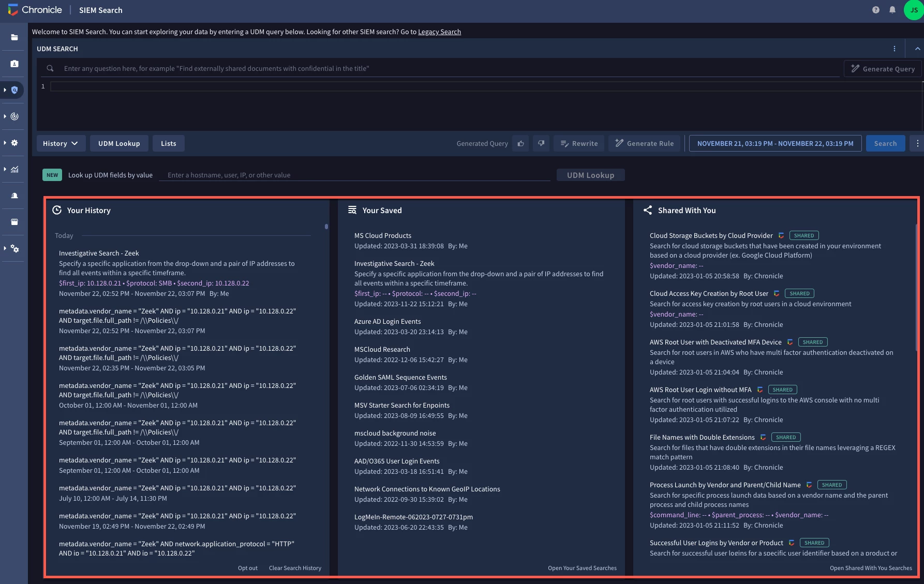Open the double-gears settings icon in the sidebar

[x=14, y=249]
